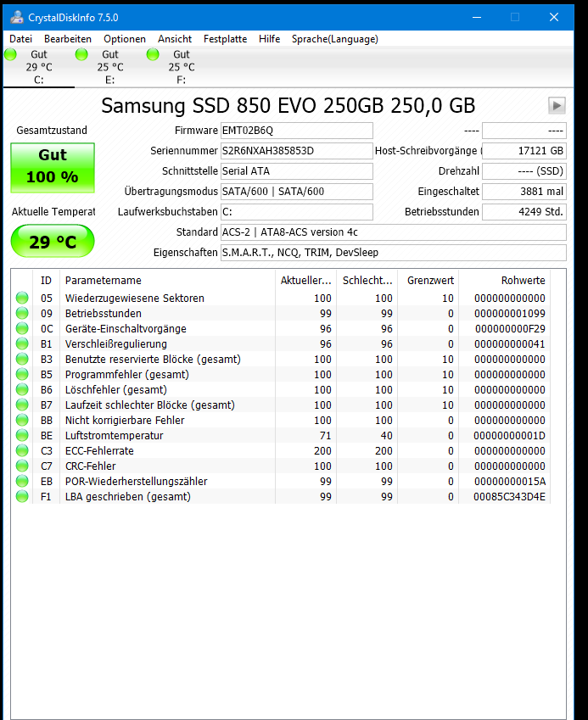The height and width of the screenshot is (720, 588).
Task: Open the Festplatte menu
Action: coord(225,39)
